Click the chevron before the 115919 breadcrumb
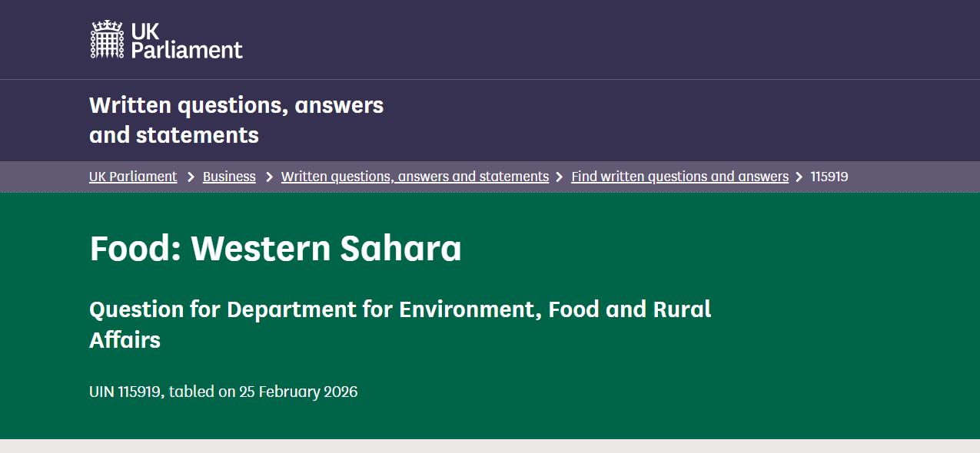Screen dimensions: 980x453 [799, 177]
